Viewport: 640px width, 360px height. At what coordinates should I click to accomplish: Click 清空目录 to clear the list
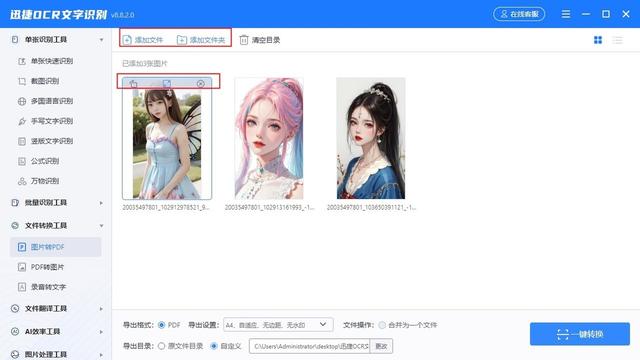click(260, 40)
